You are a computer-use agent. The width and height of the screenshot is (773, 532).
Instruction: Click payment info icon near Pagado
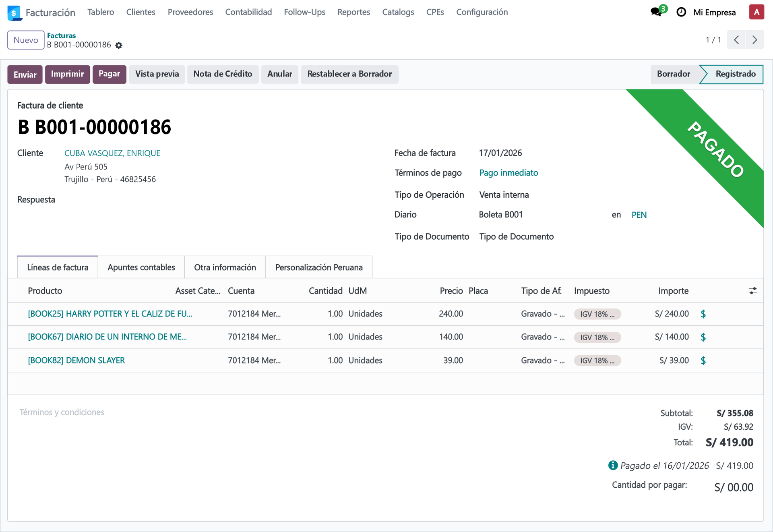click(x=613, y=465)
